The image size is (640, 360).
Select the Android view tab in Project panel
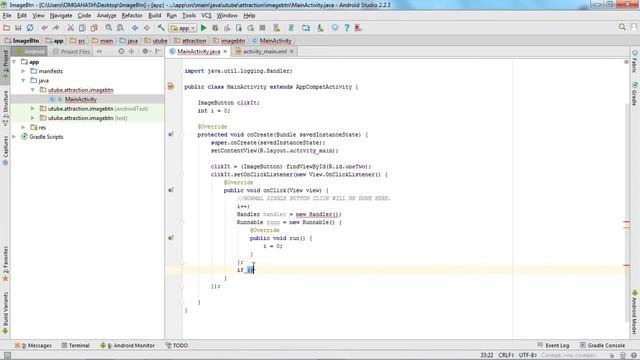(30, 51)
